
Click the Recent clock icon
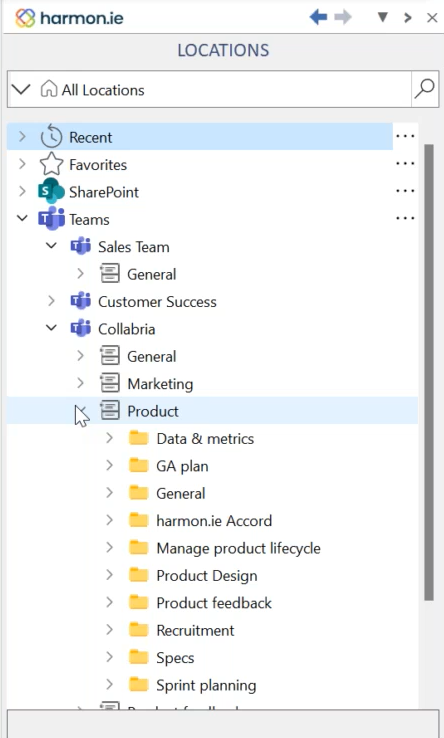click(51, 136)
